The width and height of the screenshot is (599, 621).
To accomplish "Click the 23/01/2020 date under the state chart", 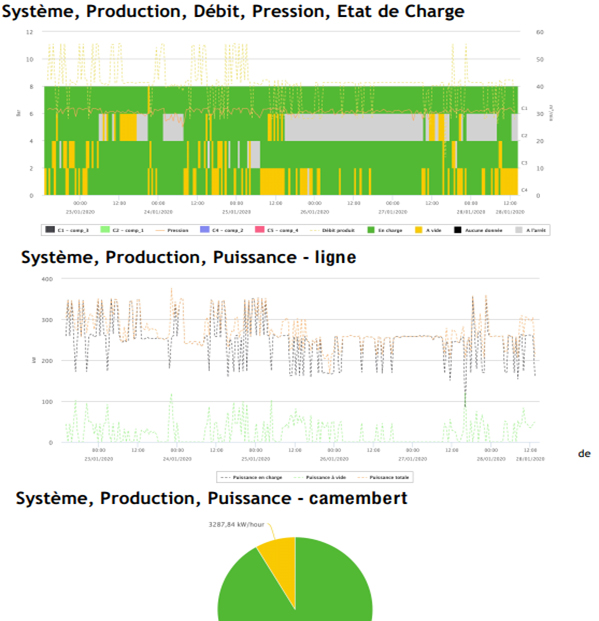I will coord(80,212).
